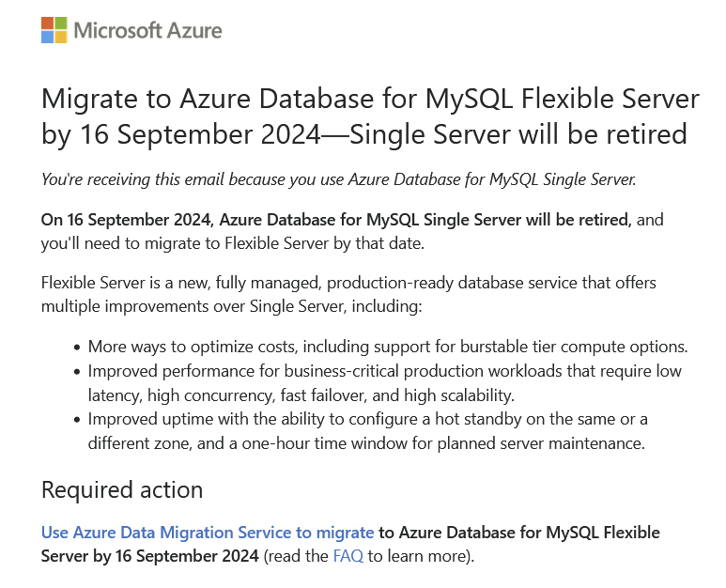726x588 pixels.
Task: Open the Azure Data Migration Service link
Action: [x=208, y=533]
